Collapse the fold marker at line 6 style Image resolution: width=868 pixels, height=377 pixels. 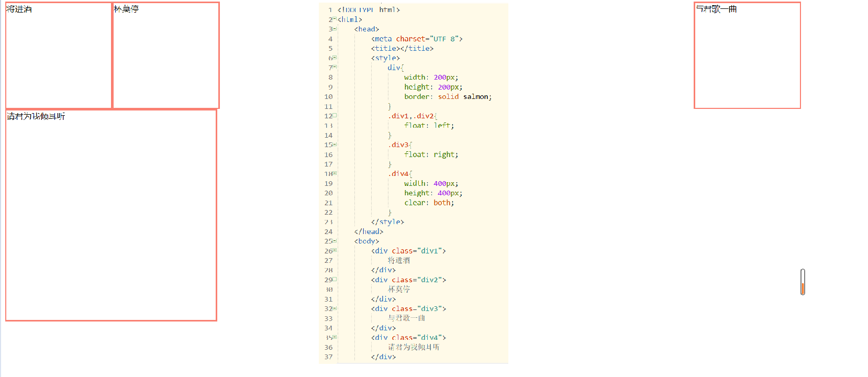(x=335, y=58)
